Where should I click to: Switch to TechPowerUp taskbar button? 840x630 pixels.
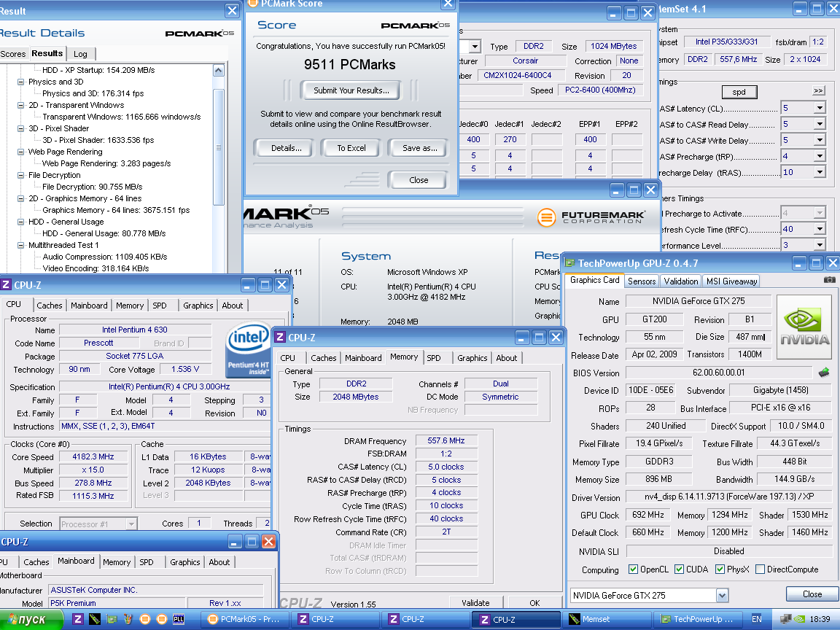point(698,619)
